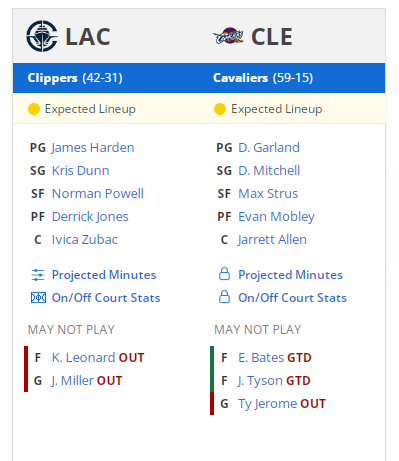Click the yellow Expected Lineup dot for Cavaliers
This screenshot has width=399, height=461.
(x=220, y=109)
